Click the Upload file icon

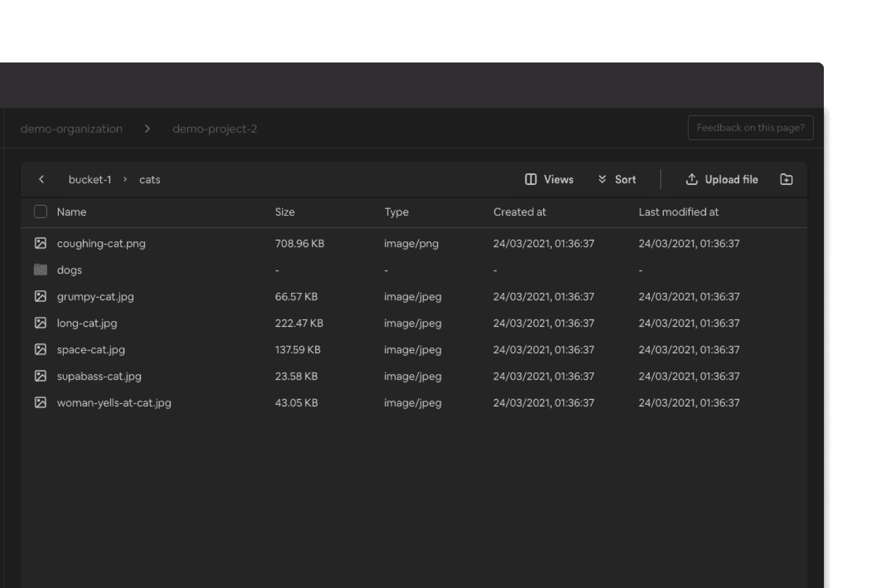coord(691,179)
